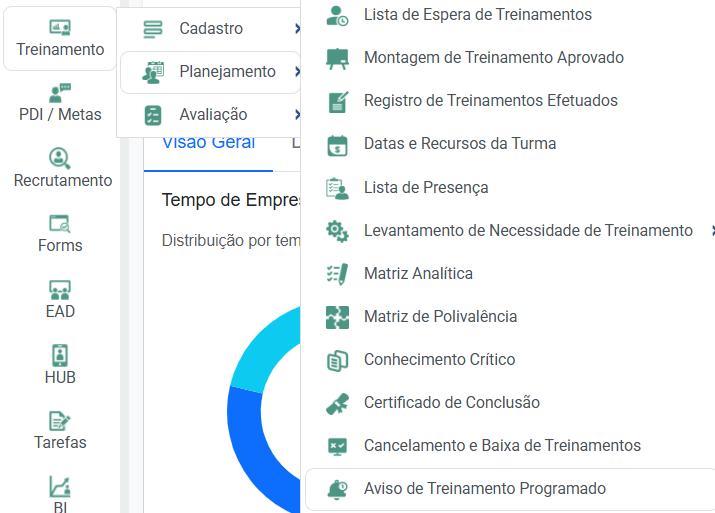Expand the Cadastro submenu
The image size is (715, 513).
297,29
